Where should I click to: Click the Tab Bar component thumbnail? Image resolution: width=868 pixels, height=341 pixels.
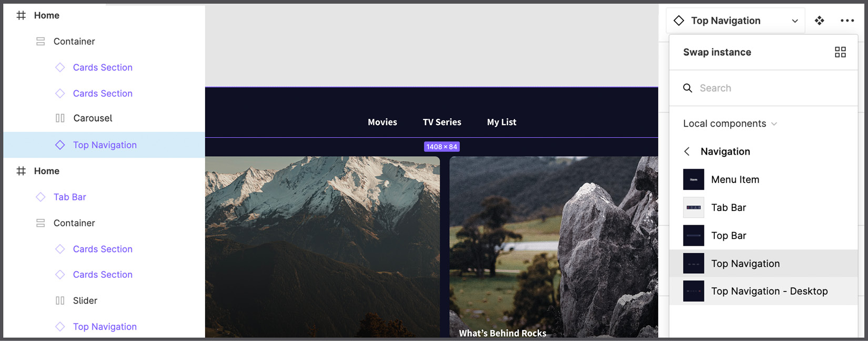(x=693, y=207)
